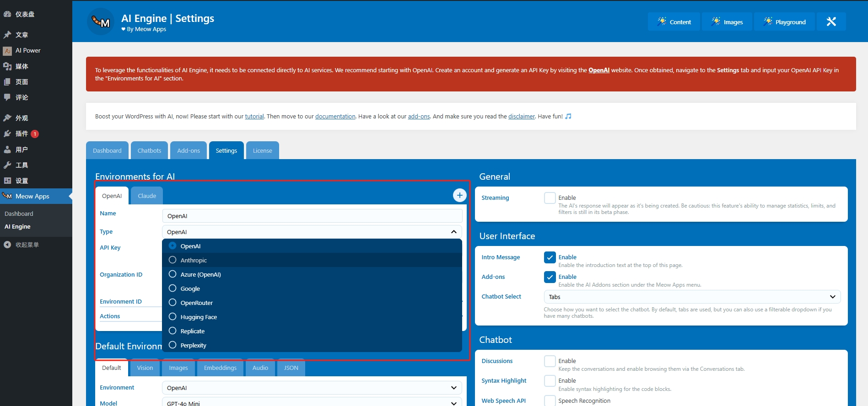Select the OpenAI environment tab
The height and width of the screenshot is (406, 868).
click(112, 196)
